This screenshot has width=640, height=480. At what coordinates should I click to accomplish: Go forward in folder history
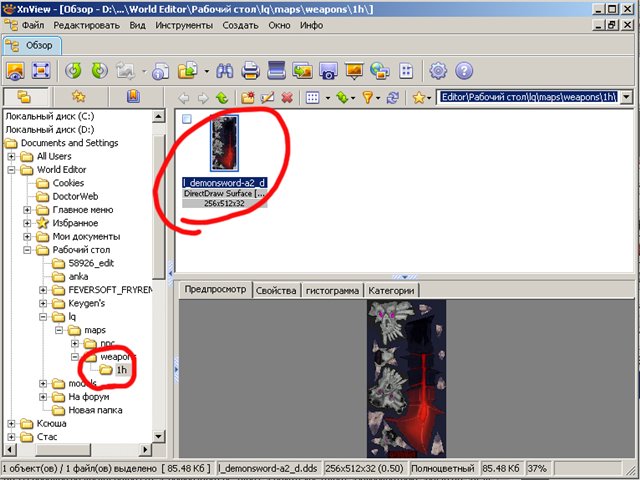(x=203, y=98)
